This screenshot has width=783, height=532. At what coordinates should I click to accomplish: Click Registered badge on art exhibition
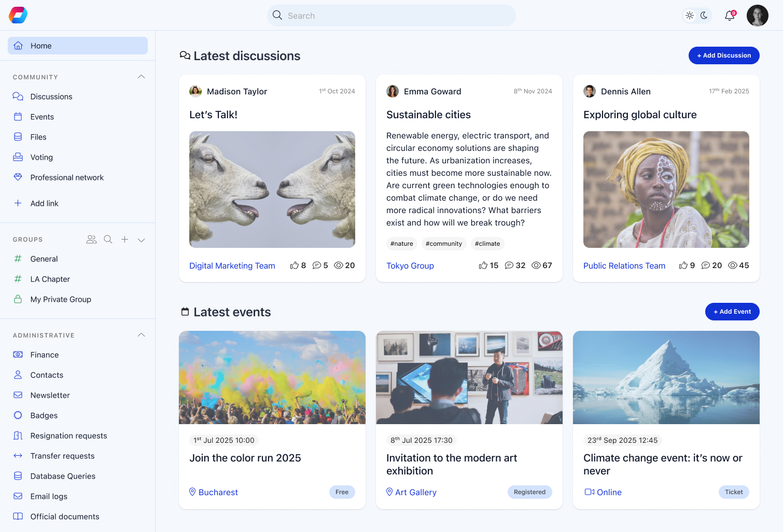pos(530,492)
